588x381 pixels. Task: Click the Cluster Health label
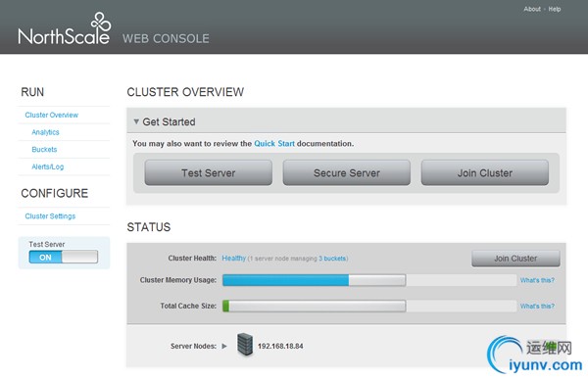[192, 259]
